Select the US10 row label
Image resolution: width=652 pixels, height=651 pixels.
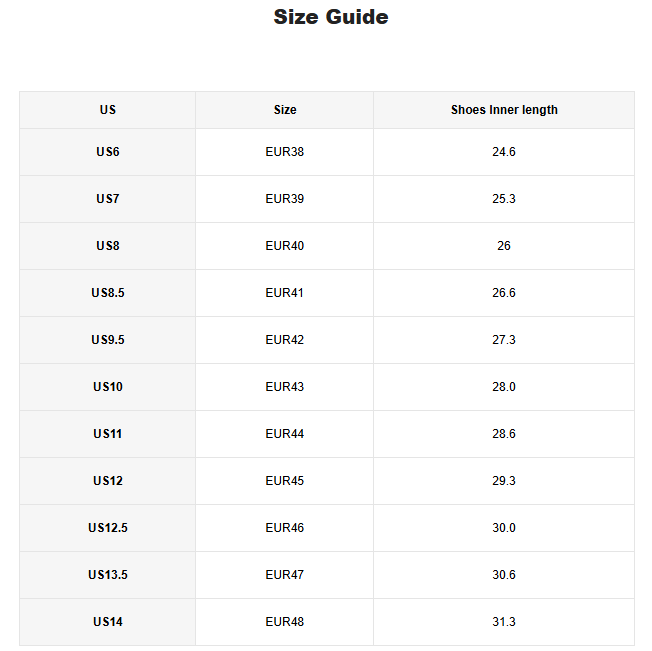pos(108,387)
